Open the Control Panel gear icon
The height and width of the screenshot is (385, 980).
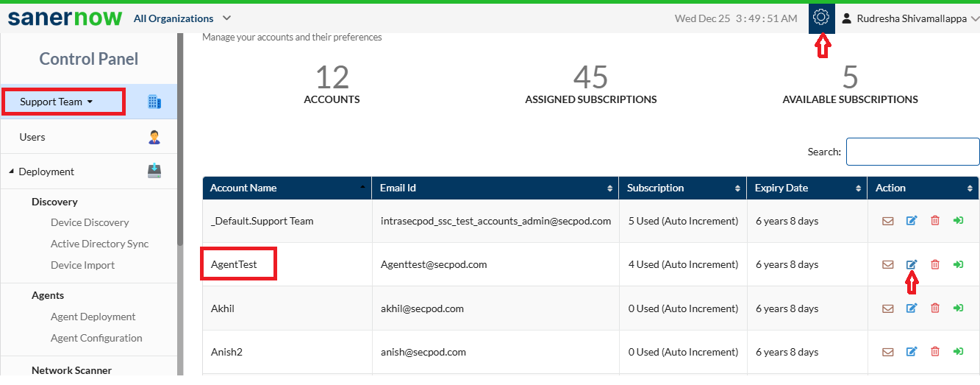pyautogui.click(x=821, y=18)
